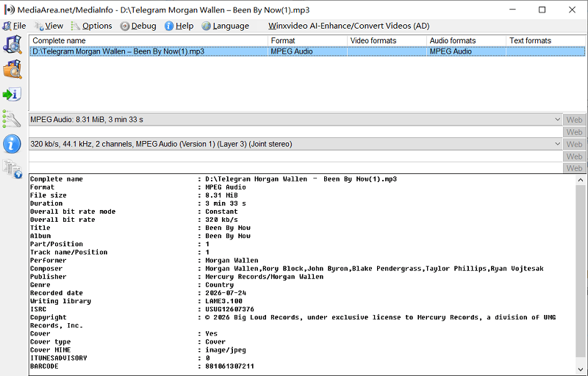This screenshot has width=588, height=376.
Task: Click the details pane vertical scrollbar thumb
Action: (x=581, y=271)
